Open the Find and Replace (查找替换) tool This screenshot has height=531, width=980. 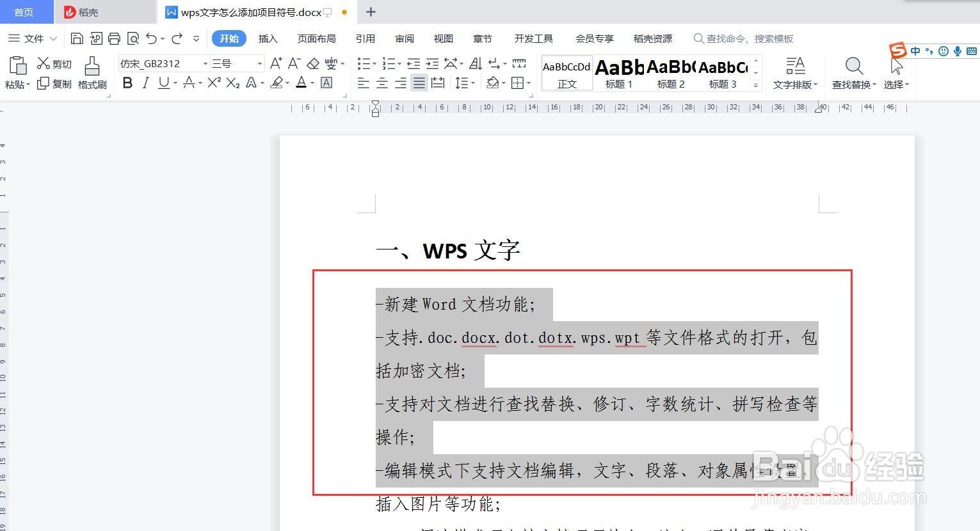(853, 72)
